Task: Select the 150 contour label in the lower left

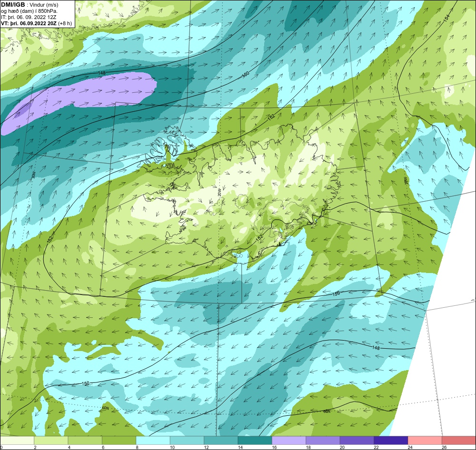Action: [x=86, y=383]
